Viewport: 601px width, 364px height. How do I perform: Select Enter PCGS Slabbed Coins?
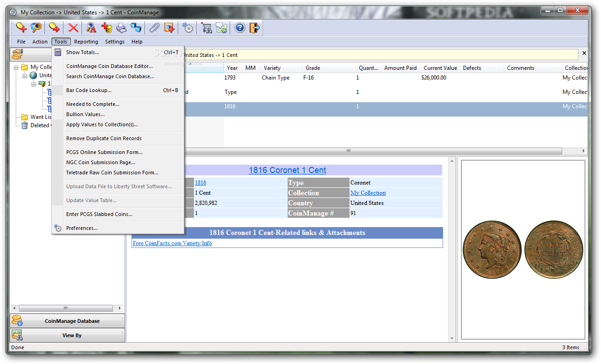click(x=118, y=214)
